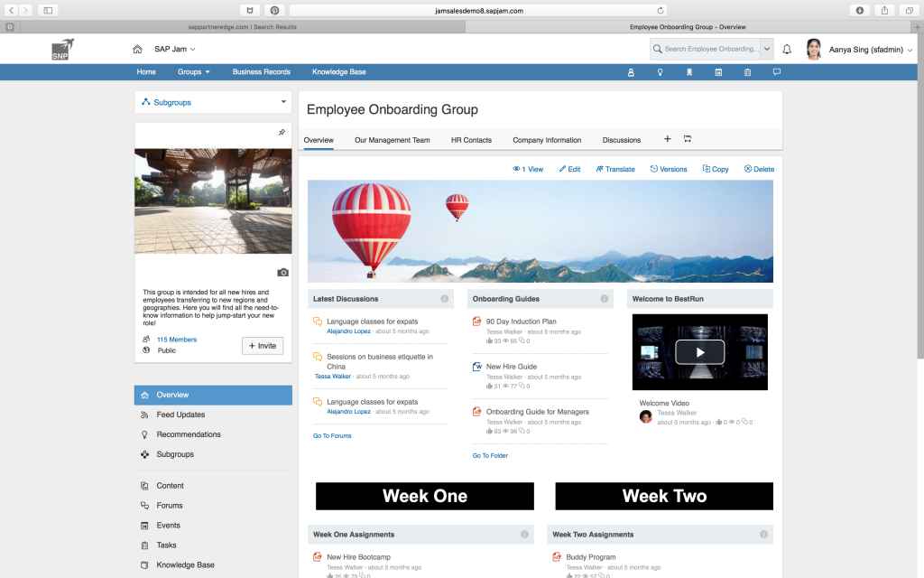This screenshot has width=924, height=578.
Task: Click the pin icon above group photo
Action: (x=282, y=132)
